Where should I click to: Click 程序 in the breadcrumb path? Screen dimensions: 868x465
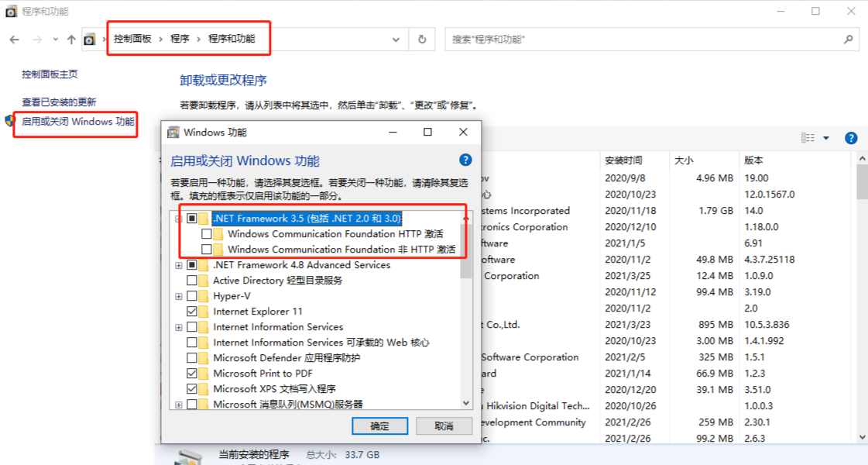click(180, 38)
